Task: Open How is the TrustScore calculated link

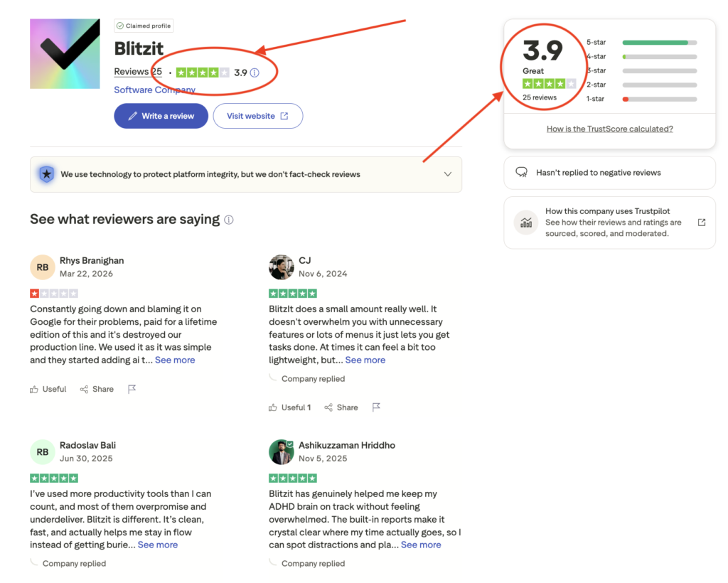Action: pyautogui.click(x=609, y=129)
